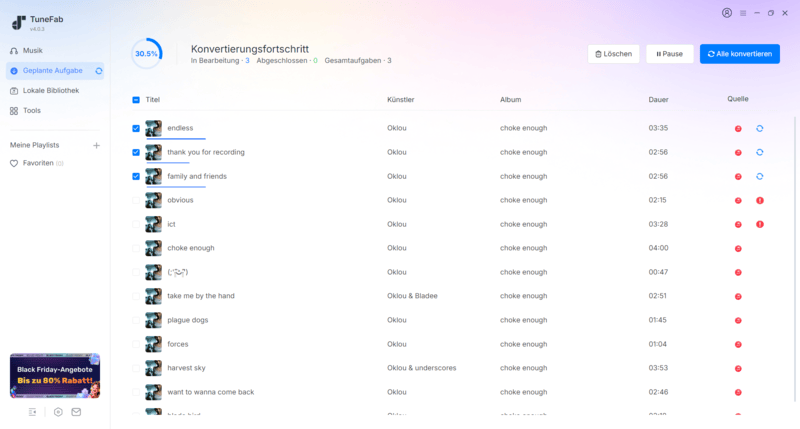
Task: Add a new playlist with plus icon
Action: 96,145
